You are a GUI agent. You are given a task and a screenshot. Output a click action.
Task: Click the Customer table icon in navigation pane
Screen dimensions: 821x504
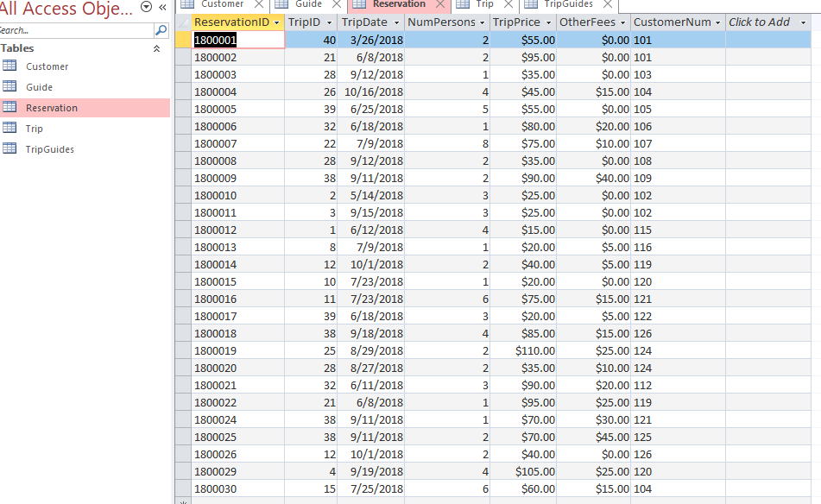pyautogui.click(x=9, y=66)
